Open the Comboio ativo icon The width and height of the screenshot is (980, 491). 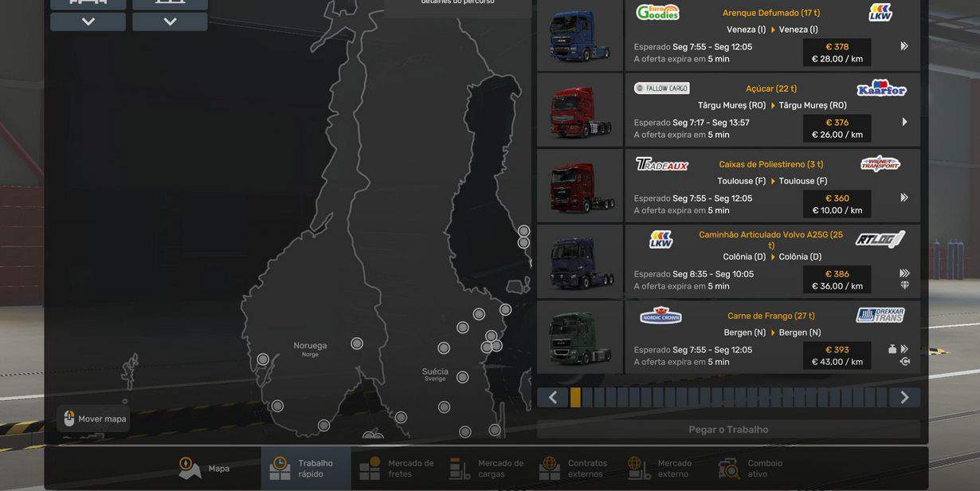[x=729, y=469]
